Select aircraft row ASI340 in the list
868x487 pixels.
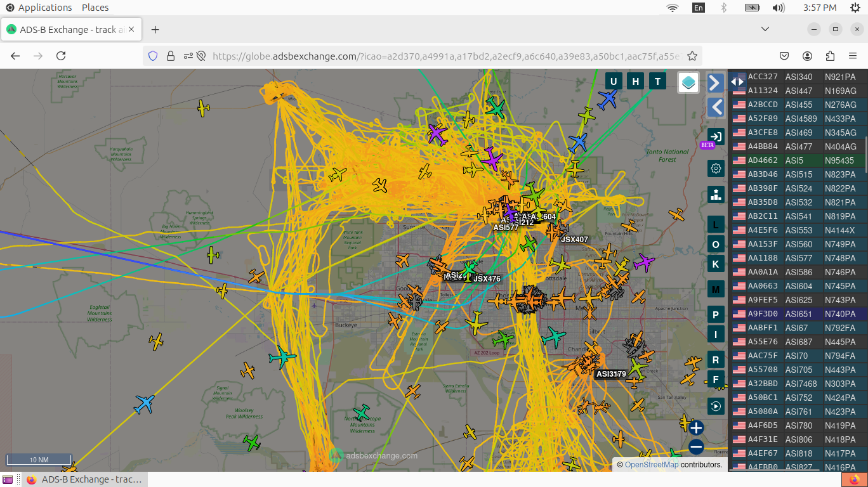pyautogui.click(x=798, y=77)
